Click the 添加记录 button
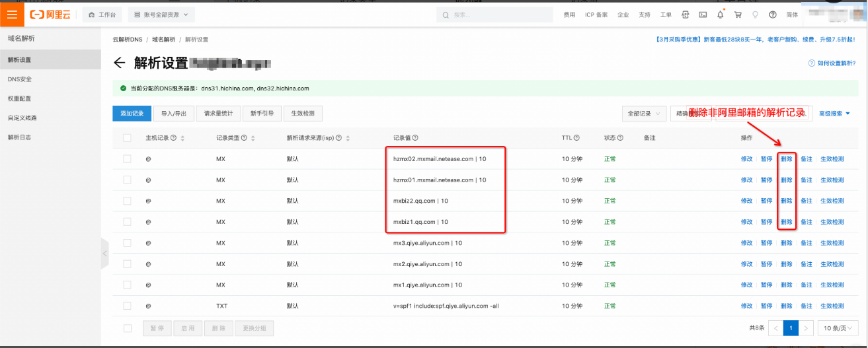 click(x=132, y=114)
